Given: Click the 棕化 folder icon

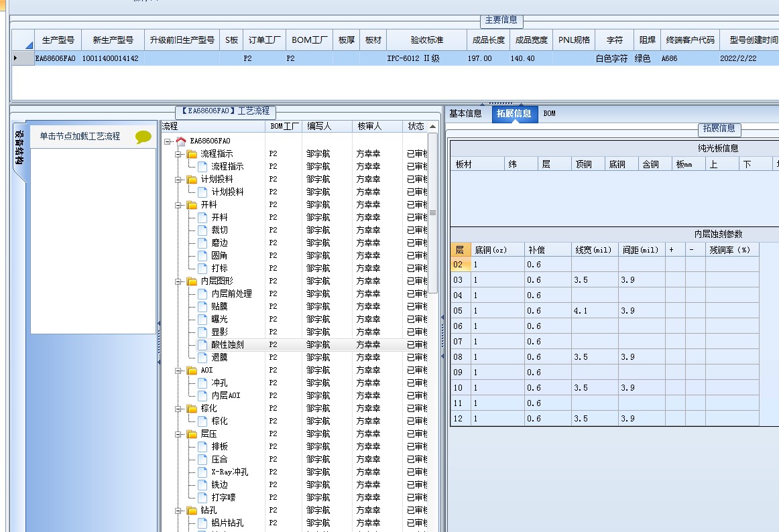Looking at the screenshot, I should point(192,408).
